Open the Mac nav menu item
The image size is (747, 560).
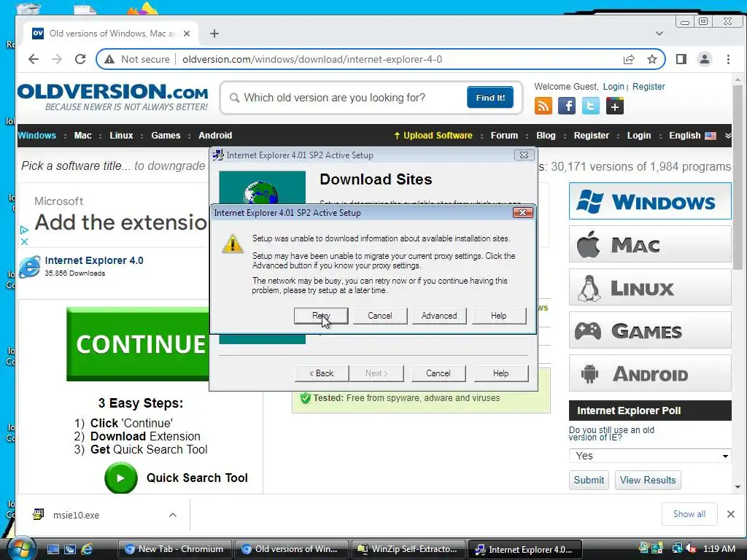(82, 135)
